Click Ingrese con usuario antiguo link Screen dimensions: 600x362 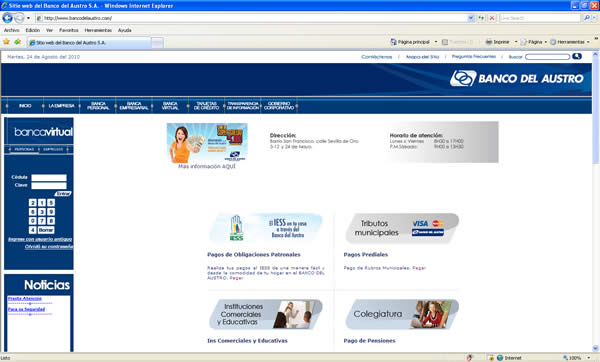pos(40,239)
